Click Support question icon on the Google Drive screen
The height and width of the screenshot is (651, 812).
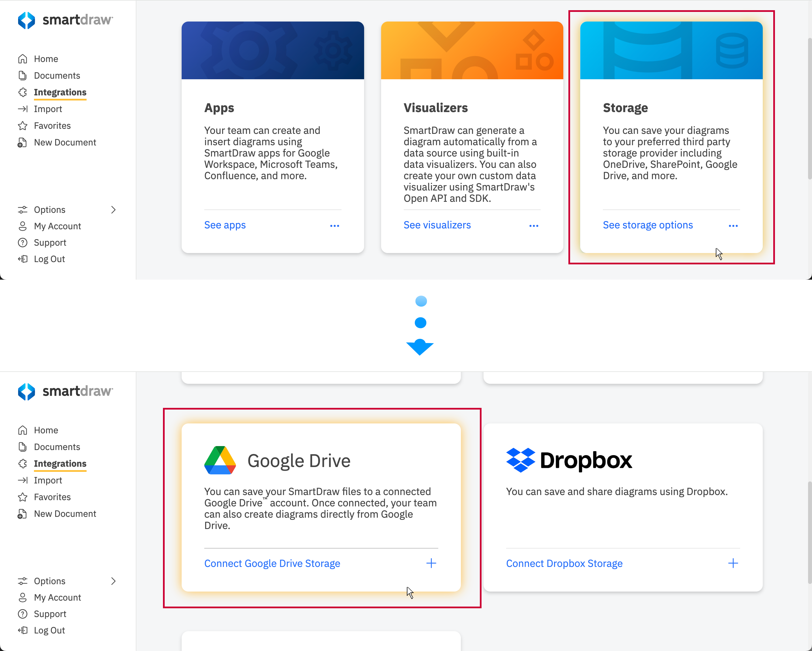click(x=23, y=614)
